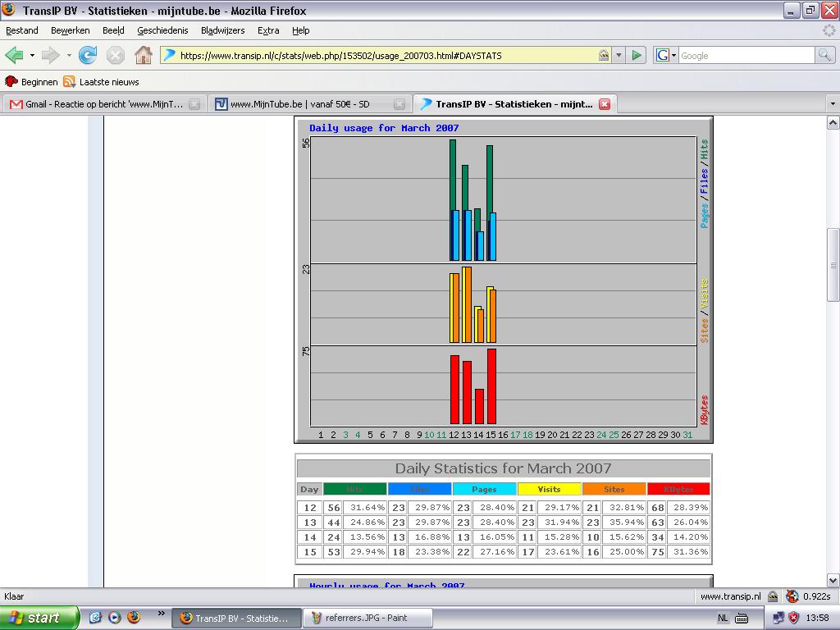Open the back history dropdown arrow
The height and width of the screenshot is (630, 840).
tap(32, 55)
